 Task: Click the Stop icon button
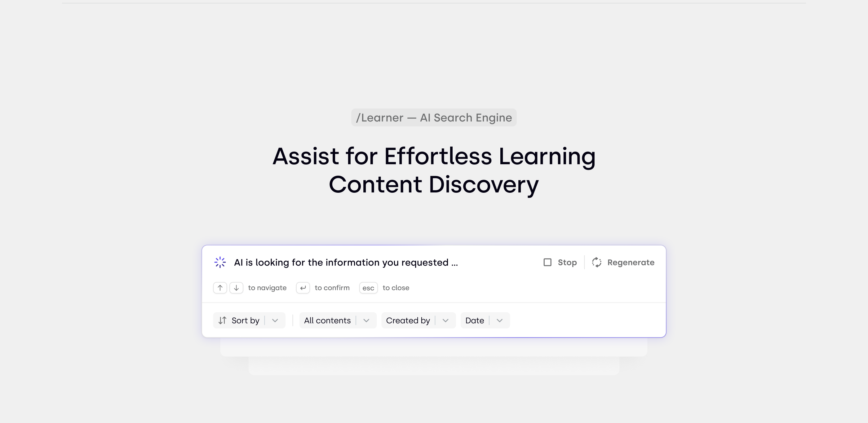(547, 262)
